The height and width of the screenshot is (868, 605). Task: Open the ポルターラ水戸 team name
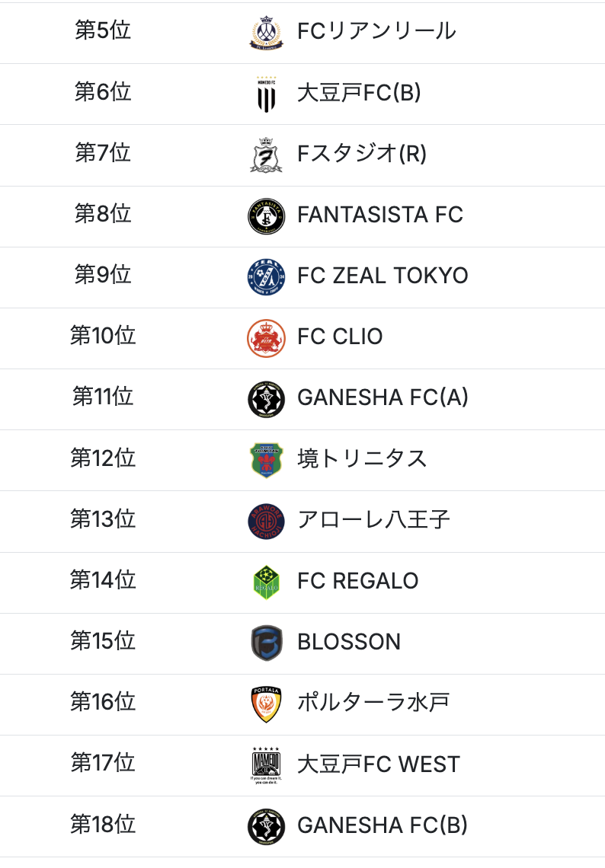[x=373, y=702]
